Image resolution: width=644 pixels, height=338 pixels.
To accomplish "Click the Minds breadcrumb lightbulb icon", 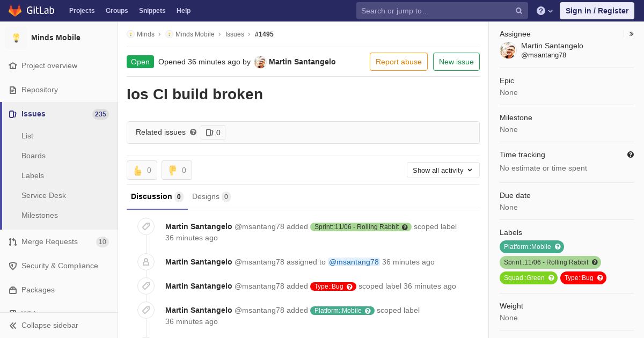I will [130, 34].
